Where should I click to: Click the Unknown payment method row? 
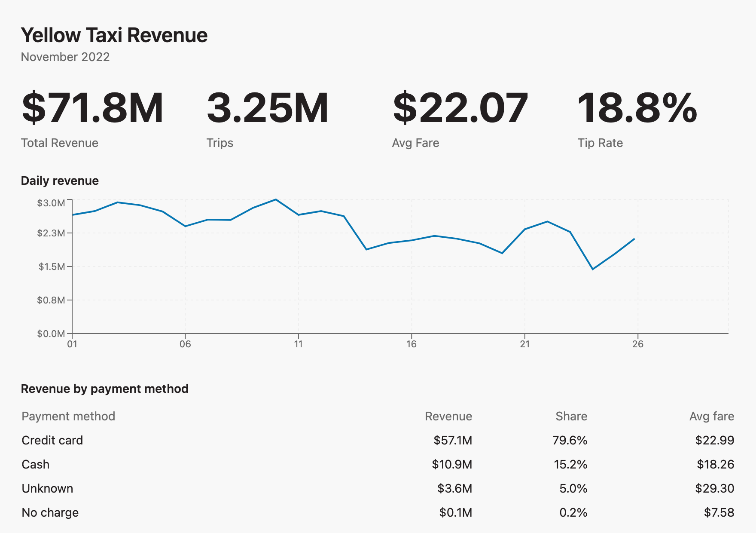(378, 488)
